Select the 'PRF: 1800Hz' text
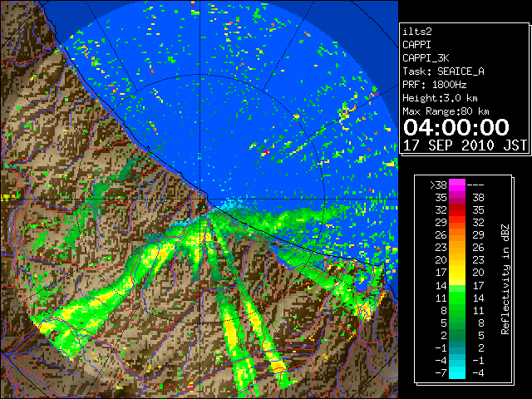 (435, 85)
